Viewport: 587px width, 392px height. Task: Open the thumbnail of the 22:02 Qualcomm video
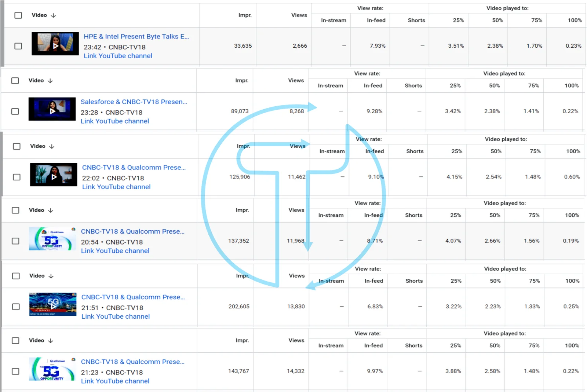pyautogui.click(x=54, y=175)
